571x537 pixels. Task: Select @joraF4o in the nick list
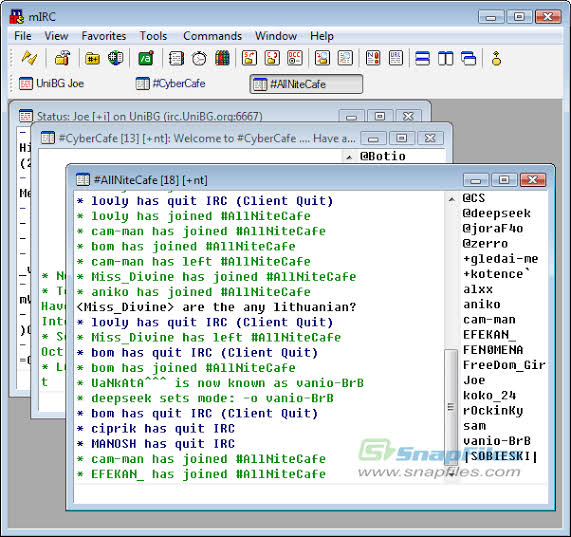(x=493, y=228)
